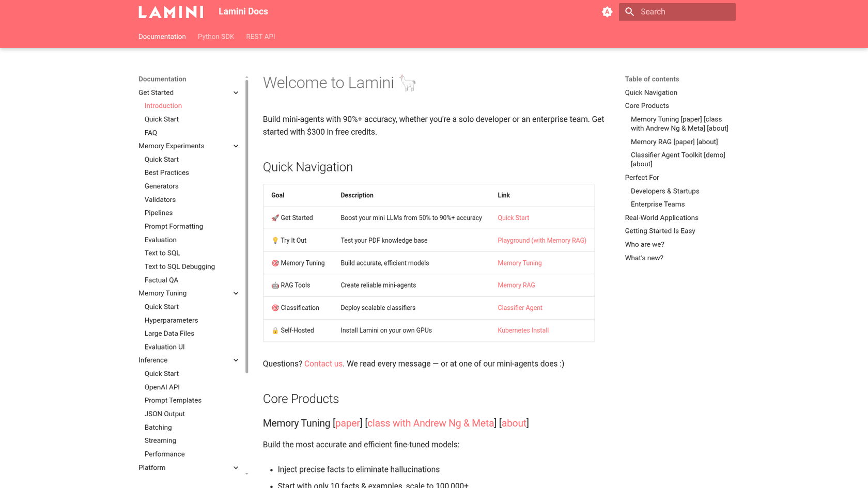
Task: Open the Documentation tab
Action: (162, 37)
